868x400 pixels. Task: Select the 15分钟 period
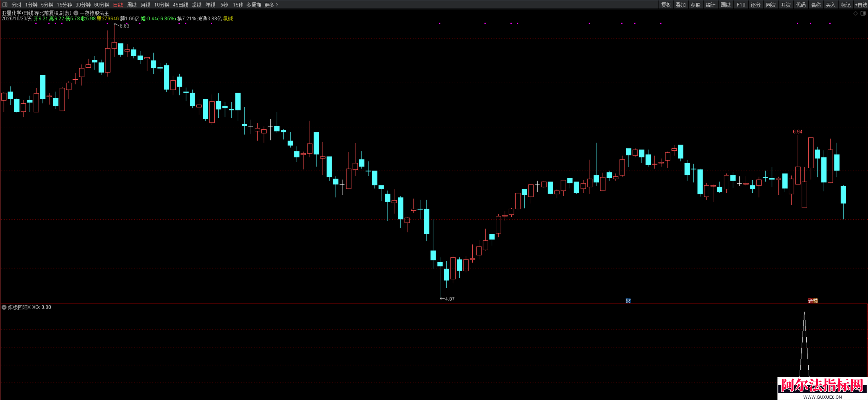tap(64, 5)
